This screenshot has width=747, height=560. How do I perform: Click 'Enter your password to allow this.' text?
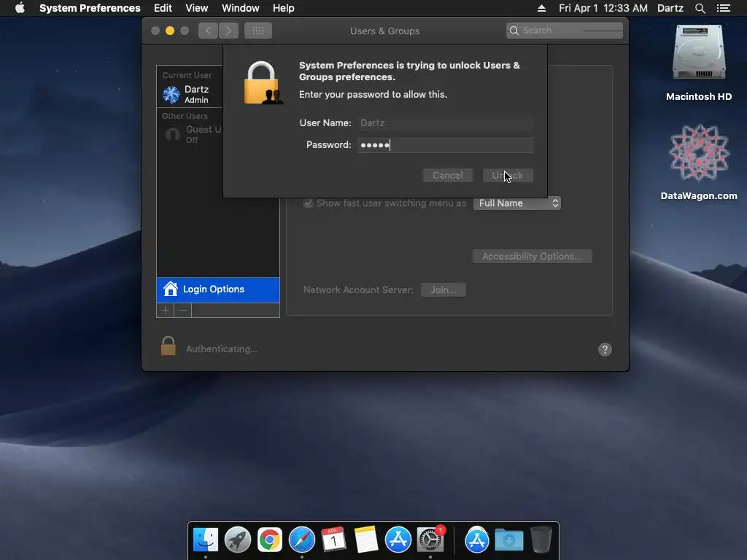pyautogui.click(x=373, y=94)
